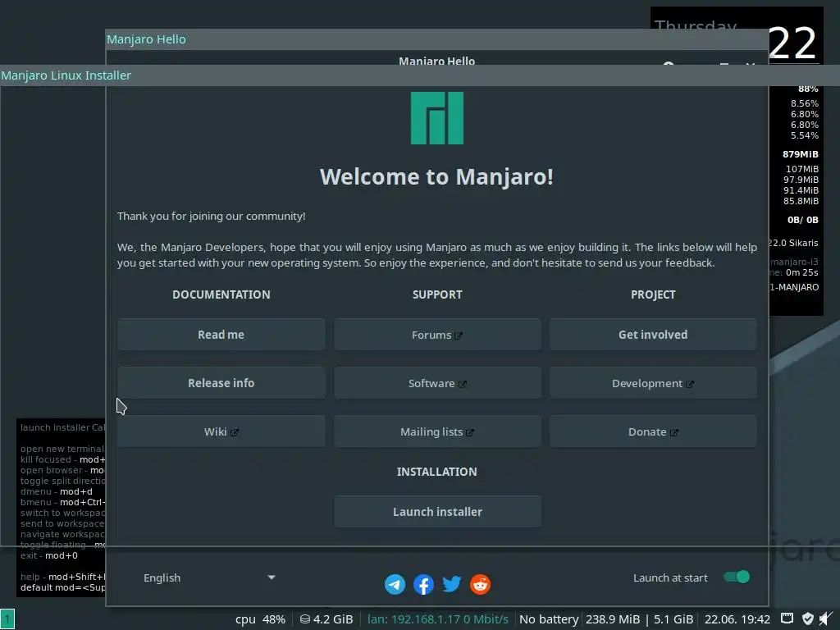Open the Reddit link icon
Screen dimensions: 840x630
[x=480, y=584]
